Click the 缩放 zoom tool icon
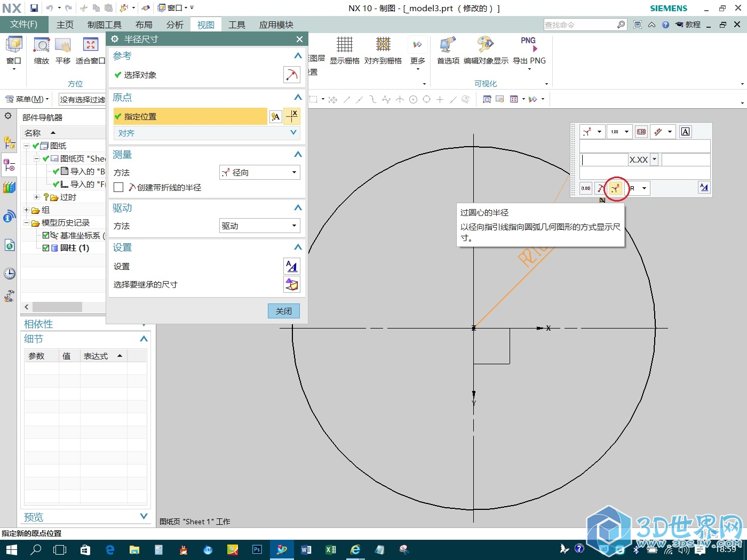This screenshot has width=747, height=560. coord(42,46)
